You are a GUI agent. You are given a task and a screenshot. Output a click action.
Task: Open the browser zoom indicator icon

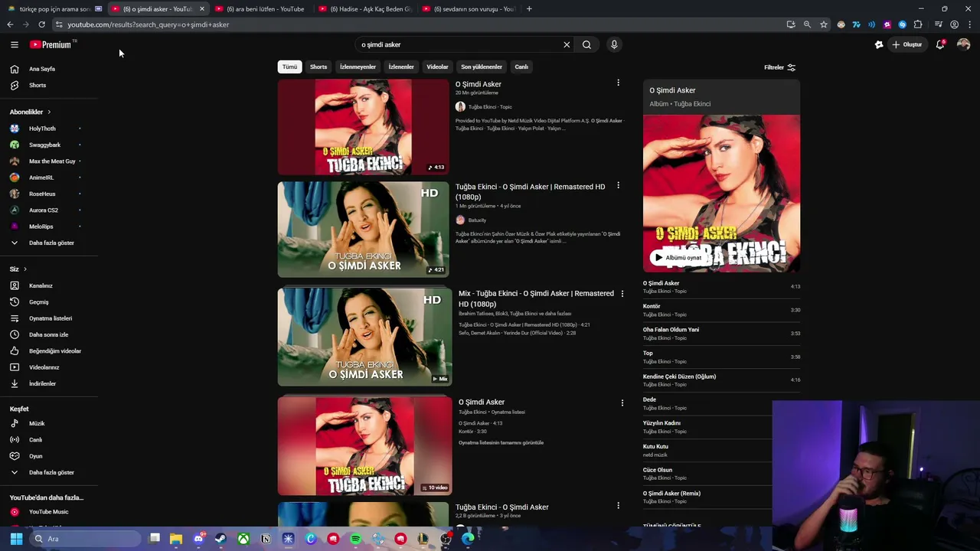coord(807,24)
